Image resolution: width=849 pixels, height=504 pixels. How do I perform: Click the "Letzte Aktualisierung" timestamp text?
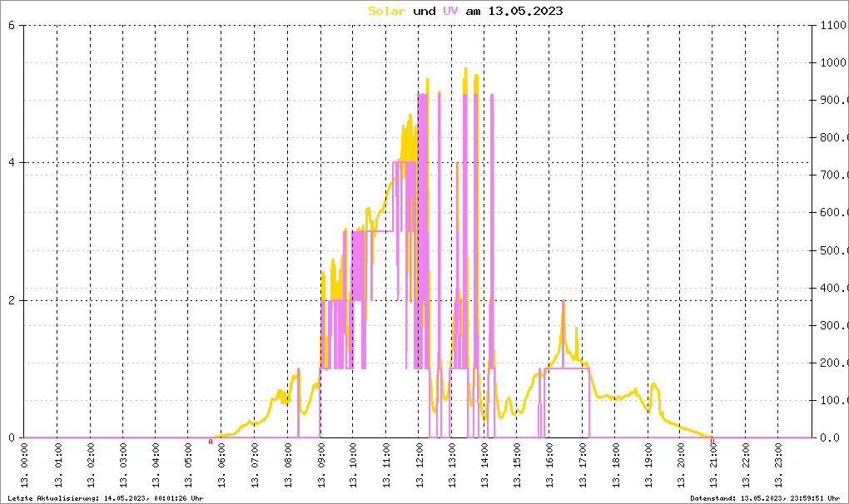coord(106,498)
